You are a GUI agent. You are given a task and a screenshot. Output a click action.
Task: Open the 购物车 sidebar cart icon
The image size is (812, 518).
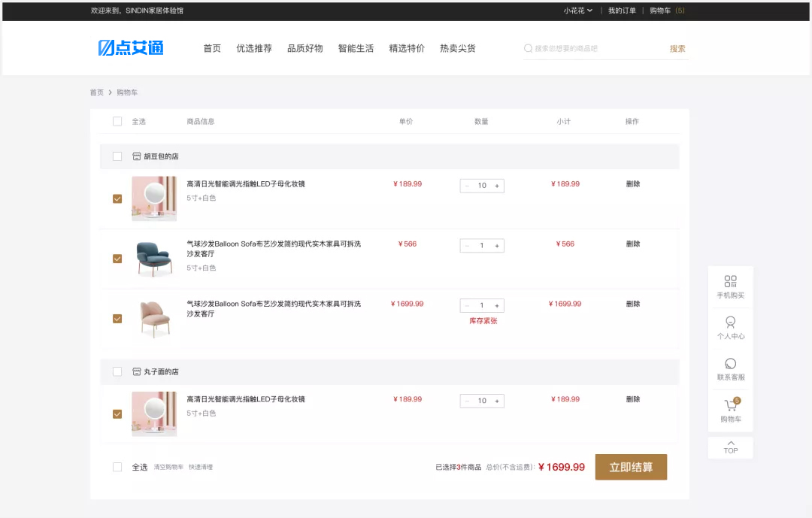tap(732, 404)
